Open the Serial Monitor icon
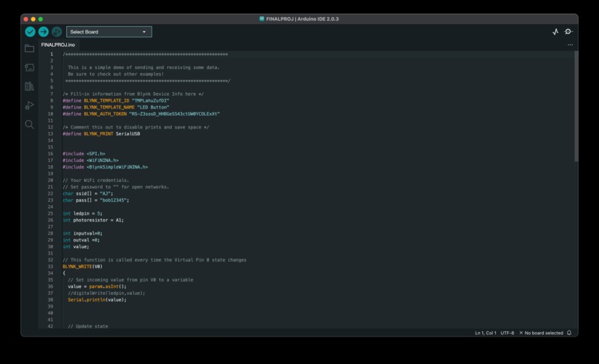 (x=569, y=32)
